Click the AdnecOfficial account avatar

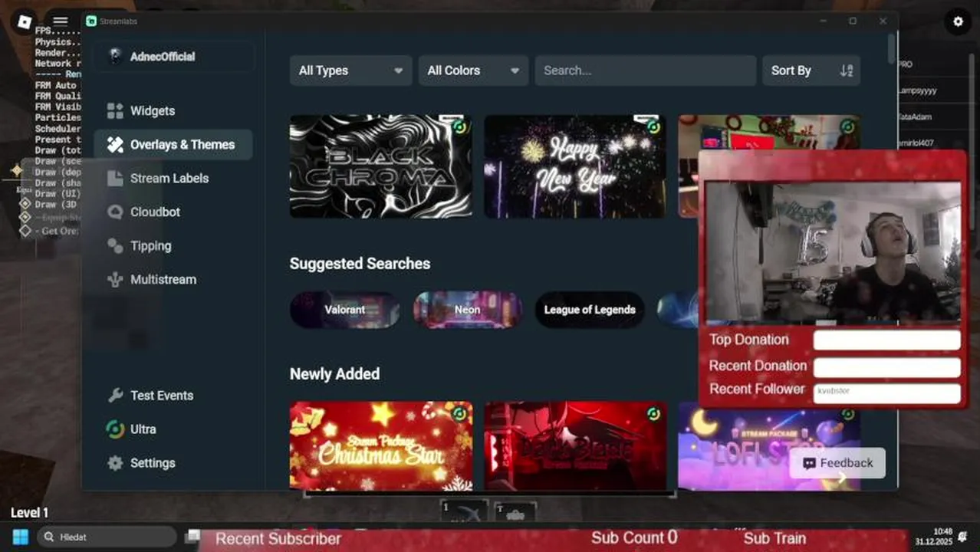(115, 56)
